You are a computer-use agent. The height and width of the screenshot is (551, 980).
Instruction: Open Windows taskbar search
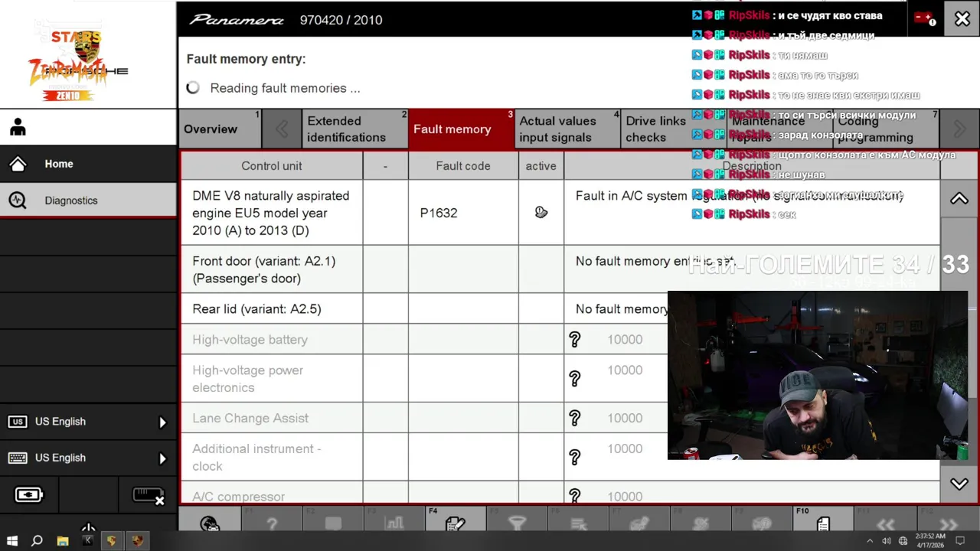click(x=37, y=541)
